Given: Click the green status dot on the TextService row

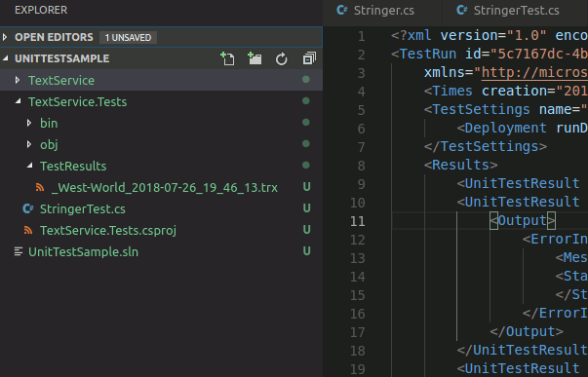Looking at the screenshot, I should pos(306,80).
